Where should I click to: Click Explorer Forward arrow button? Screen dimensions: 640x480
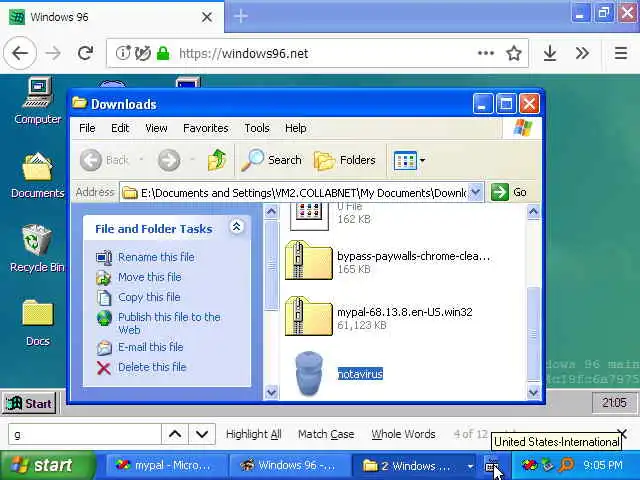coord(169,160)
